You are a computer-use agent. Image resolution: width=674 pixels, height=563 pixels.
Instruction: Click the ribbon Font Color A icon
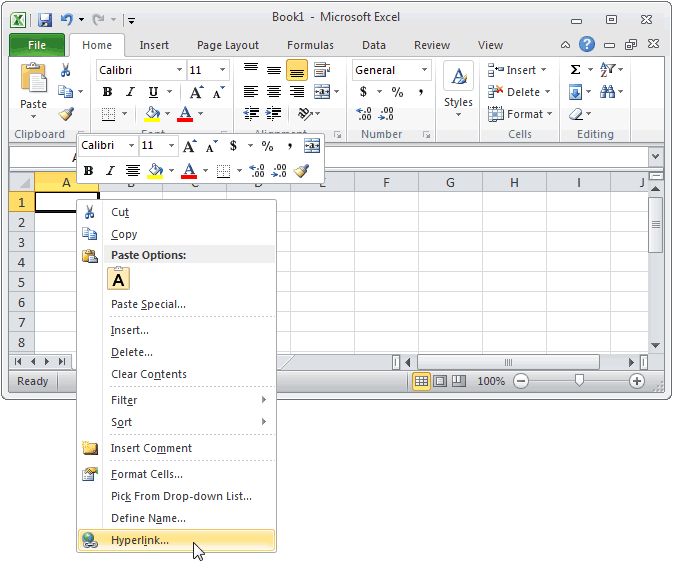(185, 114)
